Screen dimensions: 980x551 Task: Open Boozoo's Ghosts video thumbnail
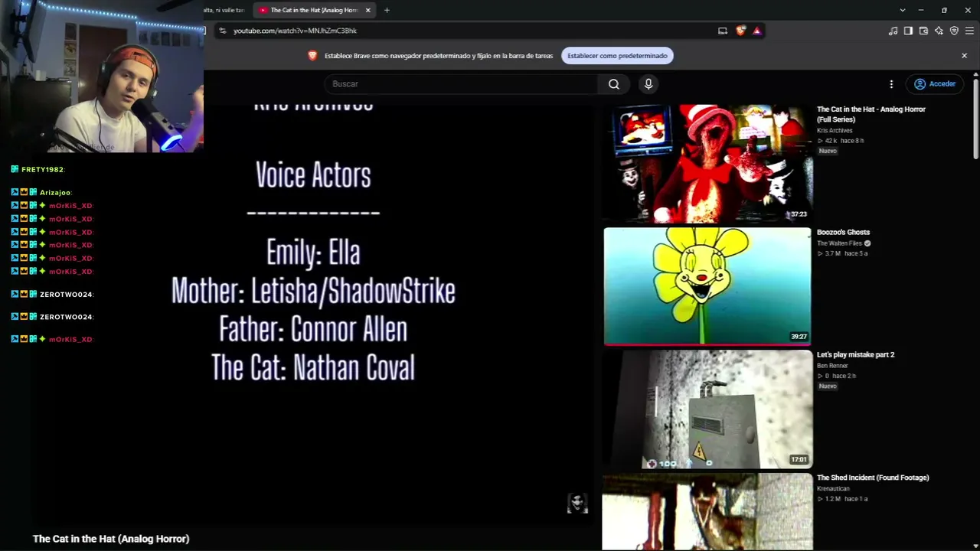coord(707,286)
